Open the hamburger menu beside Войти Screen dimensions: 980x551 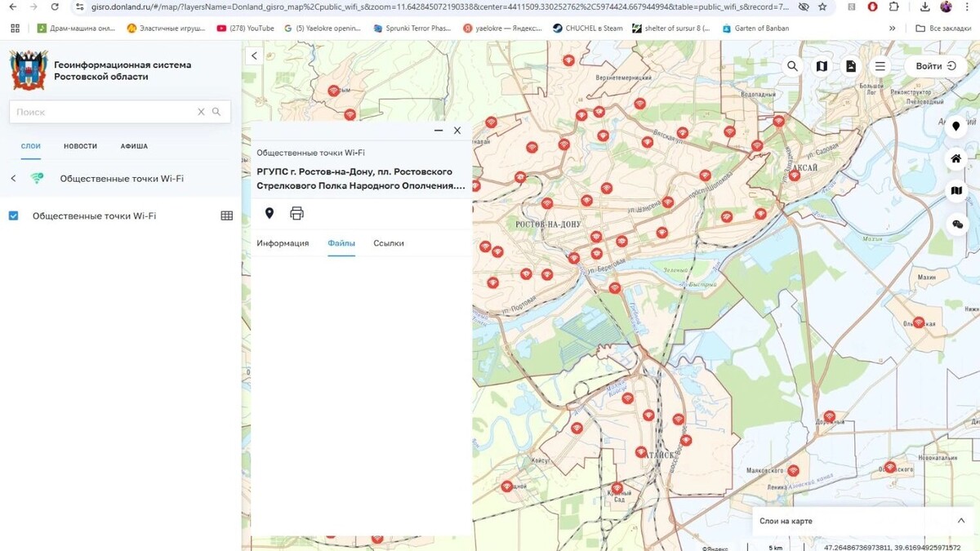pyautogui.click(x=880, y=66)
